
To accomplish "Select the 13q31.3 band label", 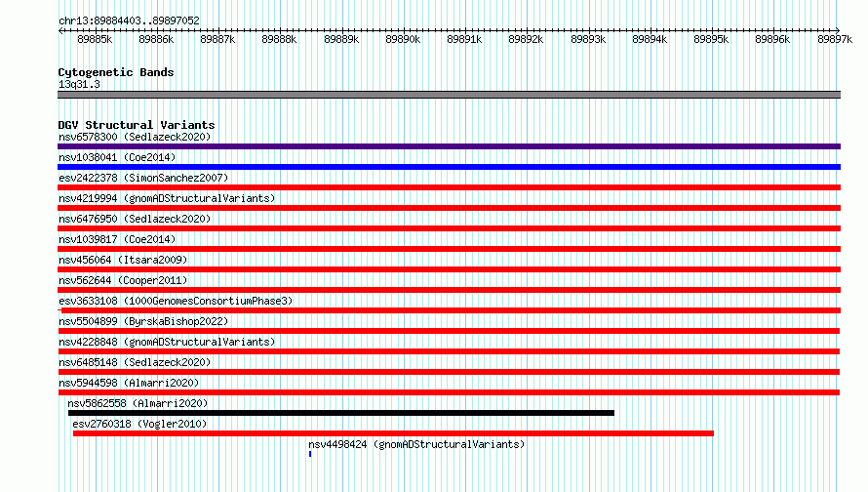I will [x=79, y=84].
